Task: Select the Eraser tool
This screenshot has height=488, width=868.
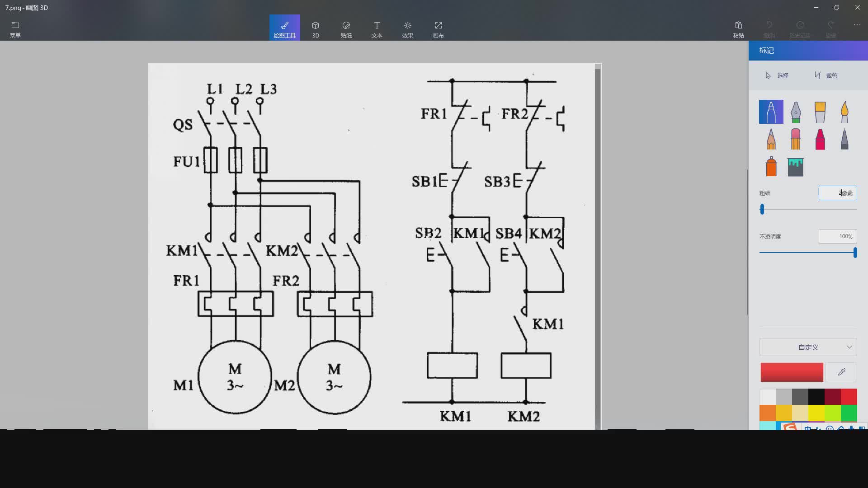Action: (x=796, y=139)
